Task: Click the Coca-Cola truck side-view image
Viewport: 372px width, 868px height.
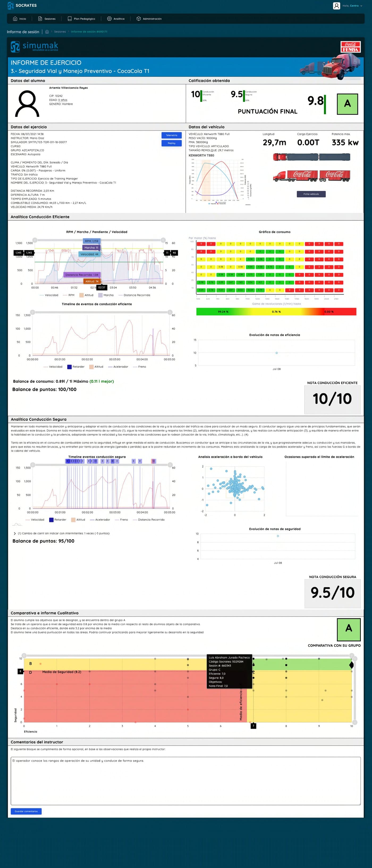Action: click(x=311, y=176)
